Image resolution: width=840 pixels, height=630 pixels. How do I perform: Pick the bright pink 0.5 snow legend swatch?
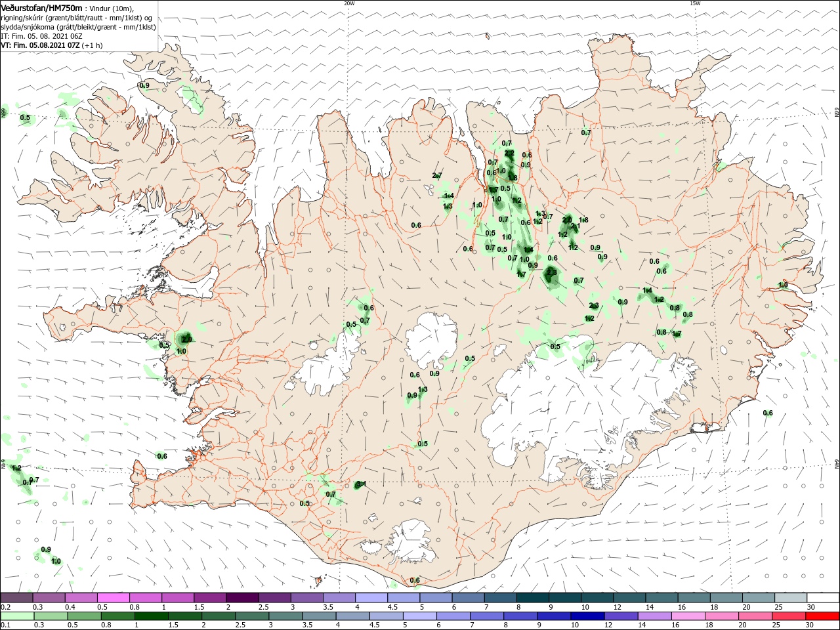click(113, 598)
